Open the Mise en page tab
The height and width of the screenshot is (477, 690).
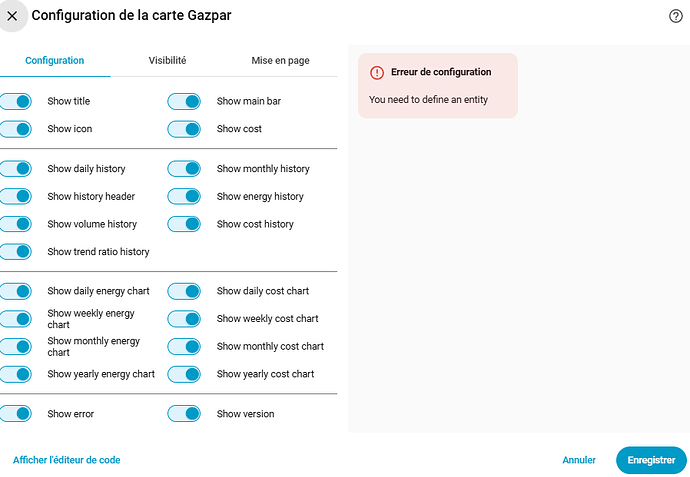click(x=280, y=60)
